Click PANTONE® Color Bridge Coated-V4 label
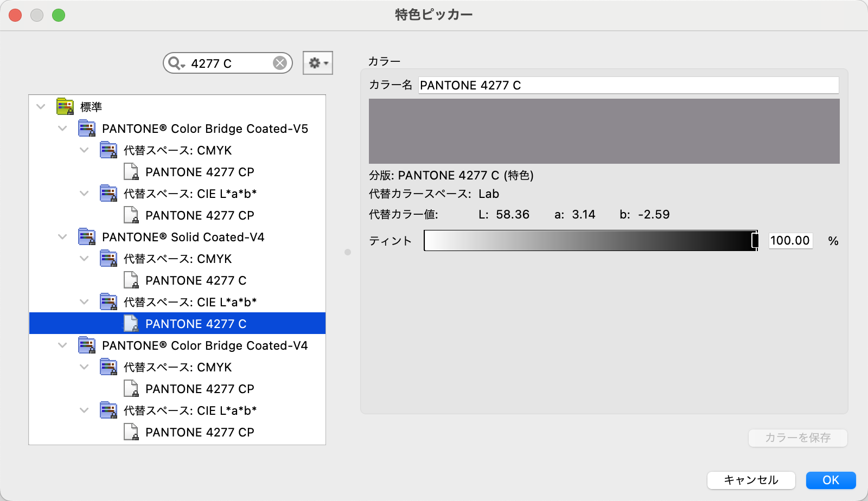 click(205, 345)
